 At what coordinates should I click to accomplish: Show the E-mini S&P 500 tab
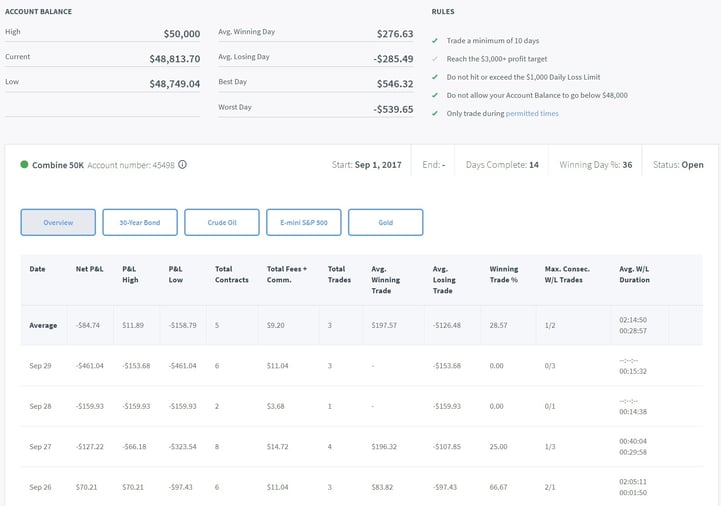[x=304, y=222]
